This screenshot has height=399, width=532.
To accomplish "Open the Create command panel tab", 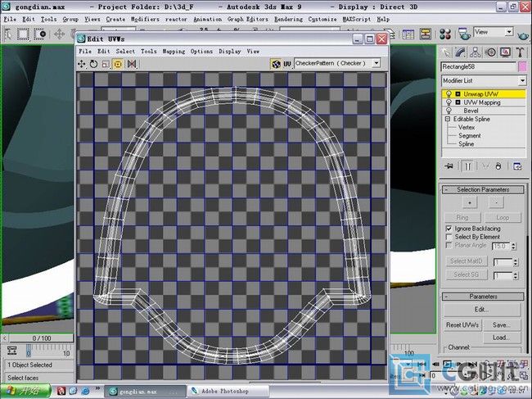I will [x=446, y=52].
